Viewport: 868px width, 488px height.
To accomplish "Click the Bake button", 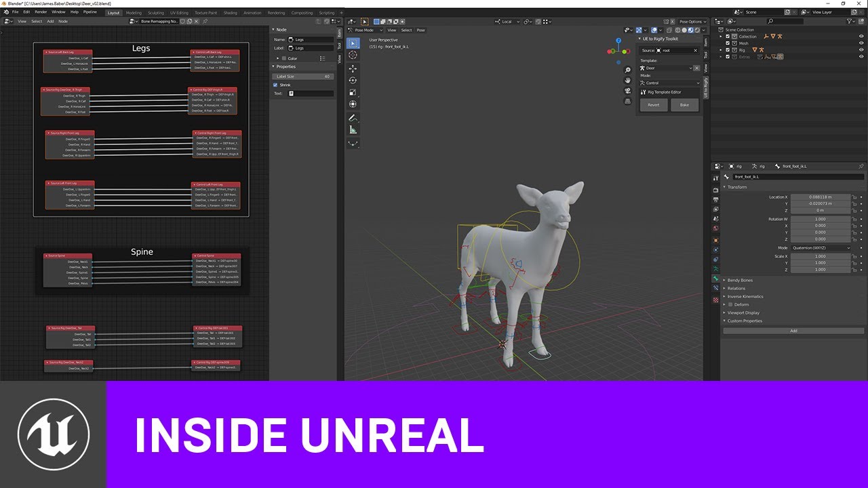I will click(x=685, y=105).
